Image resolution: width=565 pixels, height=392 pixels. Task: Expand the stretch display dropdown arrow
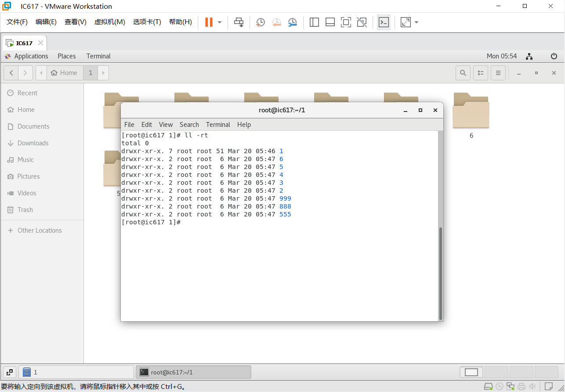417,22
